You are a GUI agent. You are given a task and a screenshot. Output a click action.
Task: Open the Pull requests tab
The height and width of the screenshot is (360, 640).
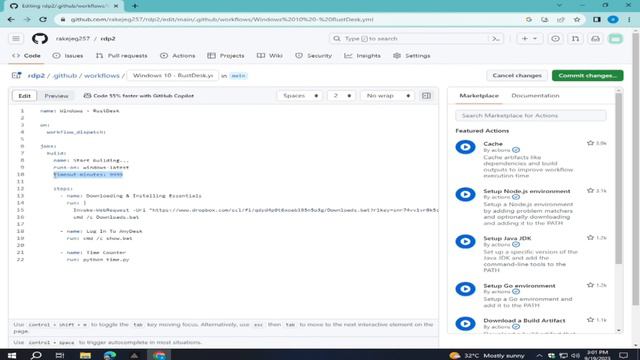pyautogui.click(x=122, y=56)
